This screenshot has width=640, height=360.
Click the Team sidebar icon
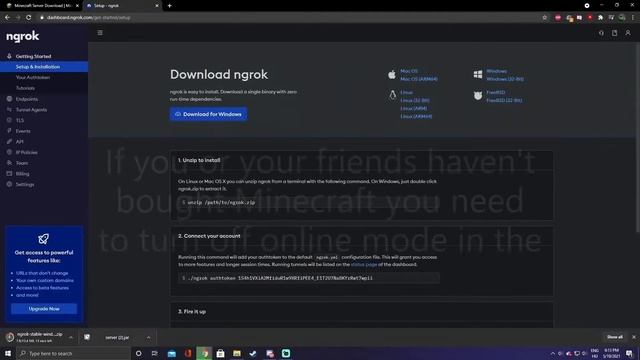click(x=9, y=162)
